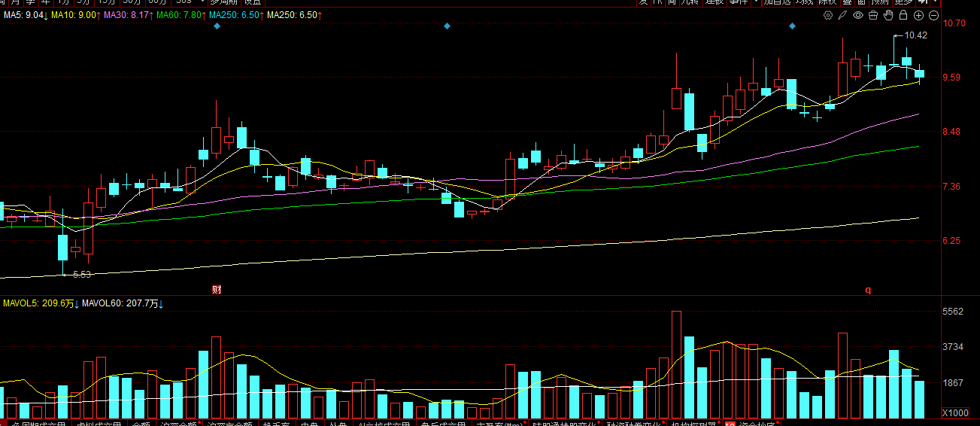Zoom in with the plus icon
This screenshot has height=426, width=980.
(x=919, y=15)
